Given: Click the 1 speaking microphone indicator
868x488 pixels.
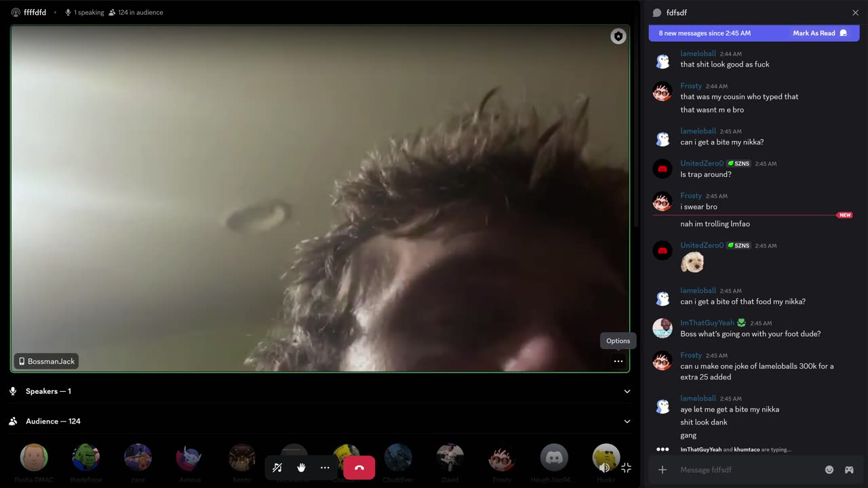Looking at the screenshot, I should click(84, 12).
